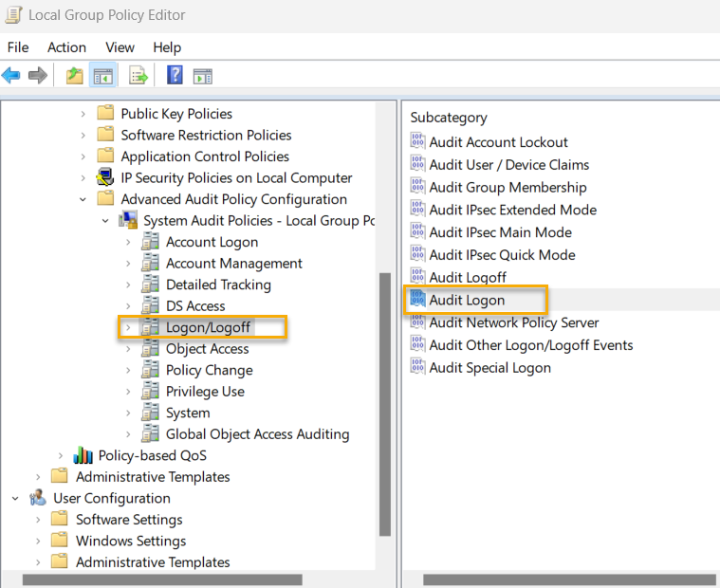Expand the Public Key Policies folder
This screenshot has width=720, height=588.
click(83, 114)
